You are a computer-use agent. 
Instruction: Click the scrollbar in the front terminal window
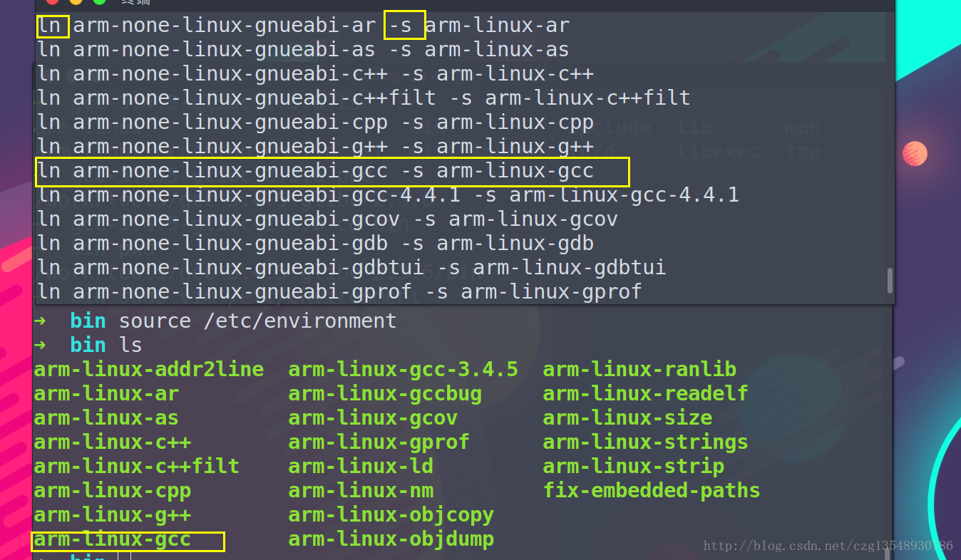[x=889, y=280]
